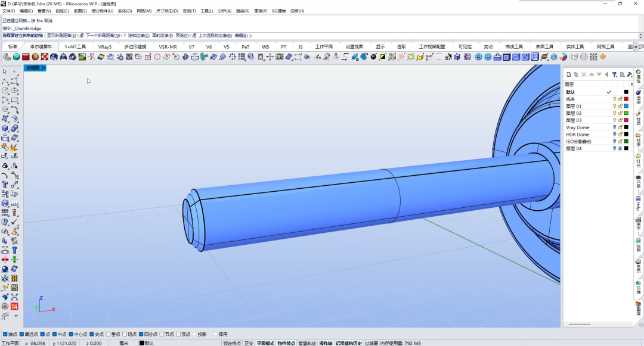Click the teal gem icon at toolbar start
644x346 pixels.
tap(16, 57)
